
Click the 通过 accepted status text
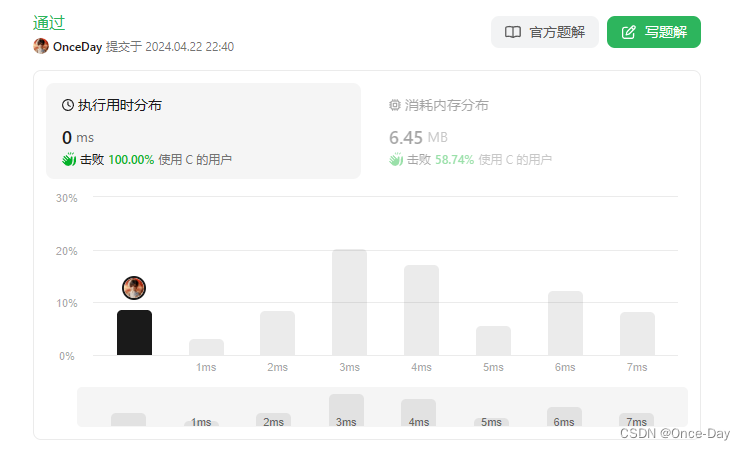(x=49, y=23)
